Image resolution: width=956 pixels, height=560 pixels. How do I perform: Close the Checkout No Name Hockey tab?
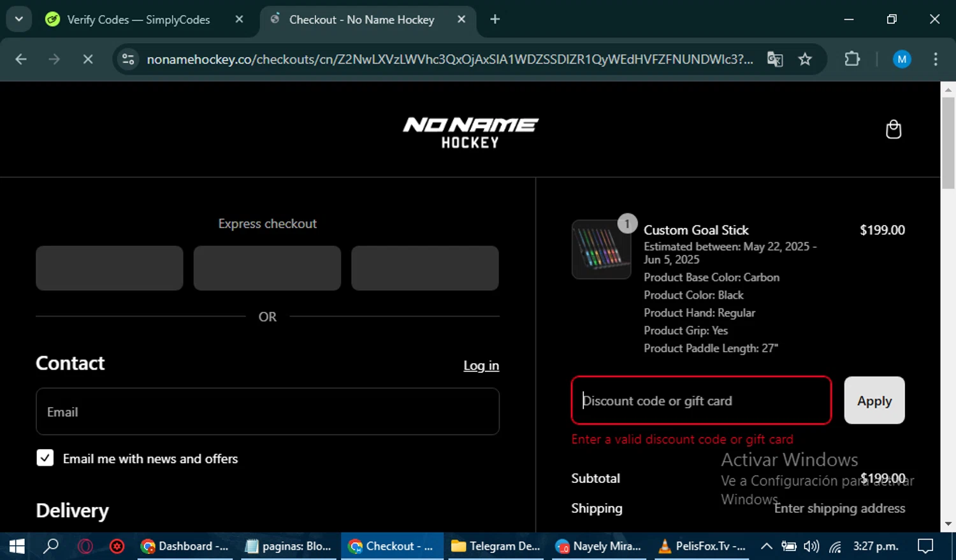pos(461,19)
